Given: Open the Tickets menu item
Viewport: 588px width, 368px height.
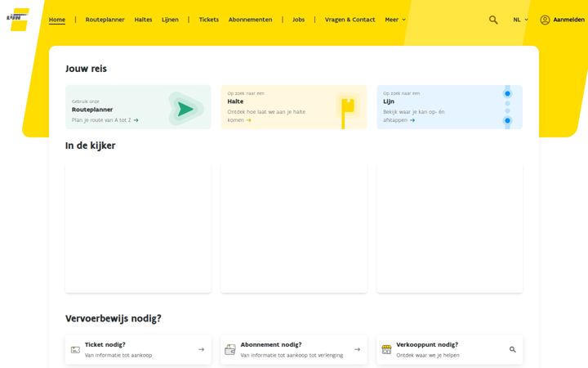Looking at the screenshot, I should pos(209,20).
